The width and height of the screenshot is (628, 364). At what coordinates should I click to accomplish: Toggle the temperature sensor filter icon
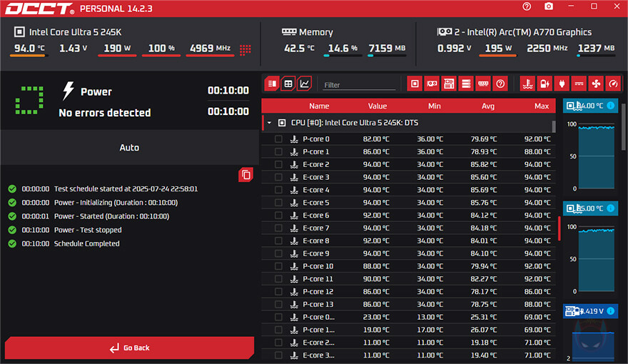[x=527, y=84]
